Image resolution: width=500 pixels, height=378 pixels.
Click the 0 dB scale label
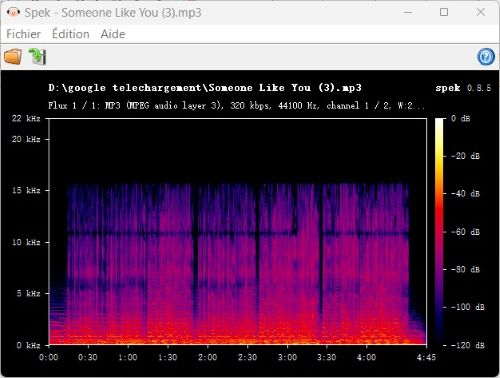point(460,118)
